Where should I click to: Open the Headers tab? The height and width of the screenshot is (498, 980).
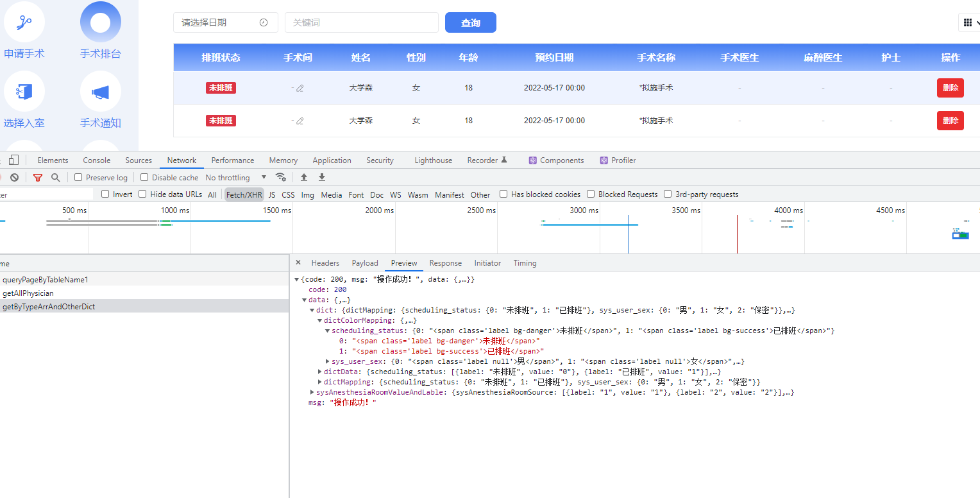[x=325, y=263]
